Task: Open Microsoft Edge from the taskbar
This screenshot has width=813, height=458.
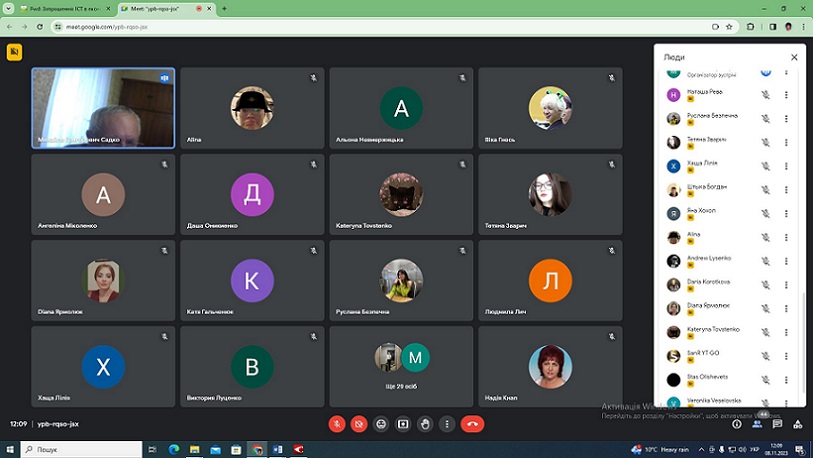Action: pyautogui.click(x=174, y=449)
